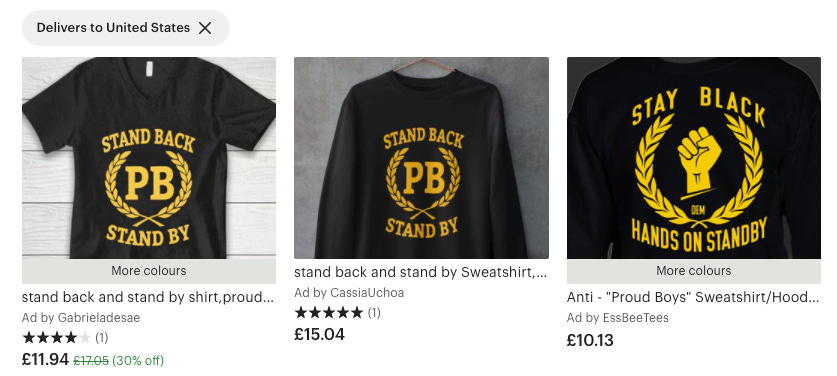Click the Delivers to United States filter chip

pyautogui.click(x=125, y=28)
